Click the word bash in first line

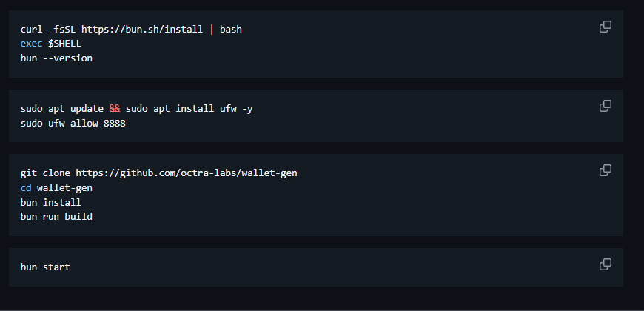[x=231, y=30]
